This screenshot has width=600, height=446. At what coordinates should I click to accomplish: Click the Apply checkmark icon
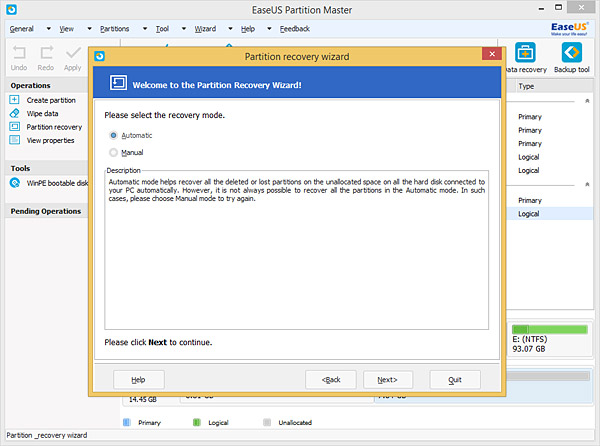coord(73,53)
